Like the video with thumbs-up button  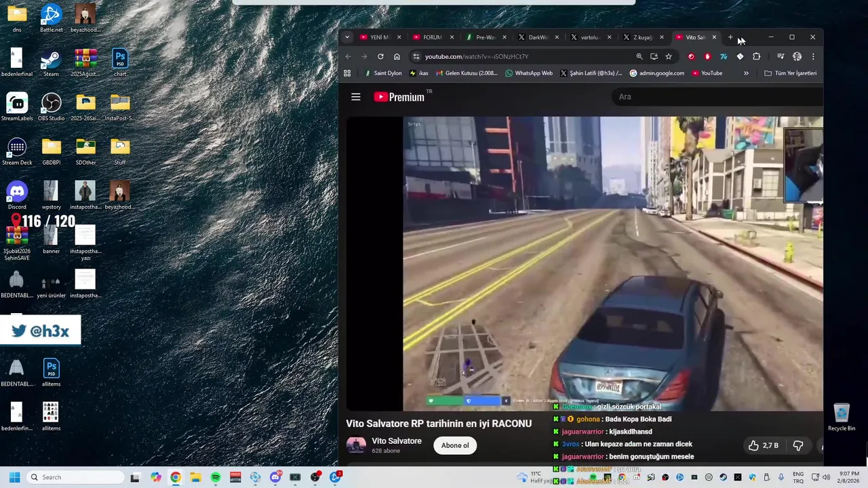tap(763, 445)
